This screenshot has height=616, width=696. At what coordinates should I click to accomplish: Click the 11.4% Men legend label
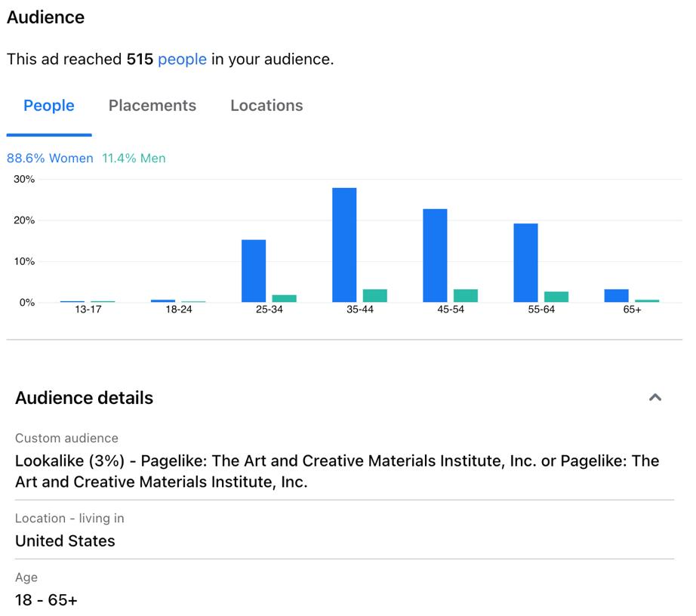click(x=134, y=159)
